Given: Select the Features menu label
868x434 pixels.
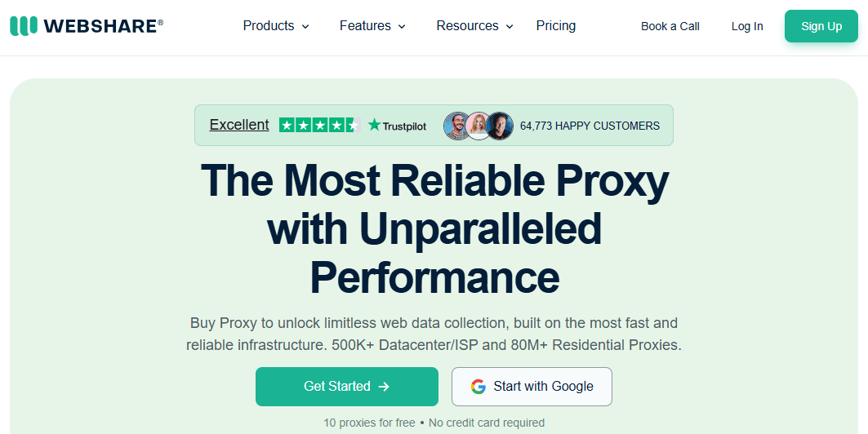Looking at the screenshot, I should [x=365, y=26].
